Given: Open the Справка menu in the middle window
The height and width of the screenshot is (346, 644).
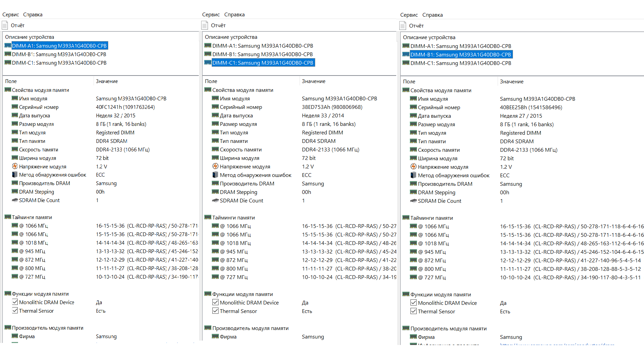Looking at the screenshot, I should (235, 15).
